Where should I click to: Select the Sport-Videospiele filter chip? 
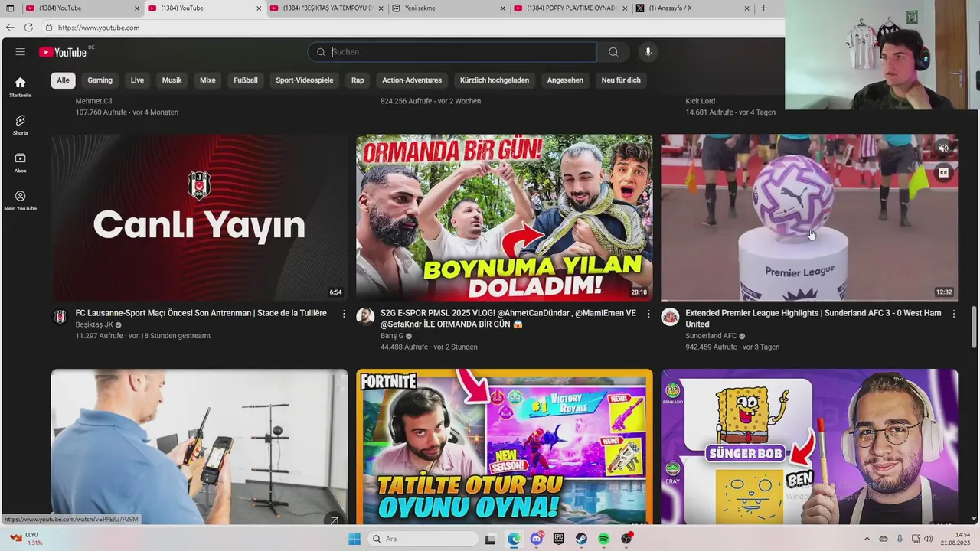[305, 80]
